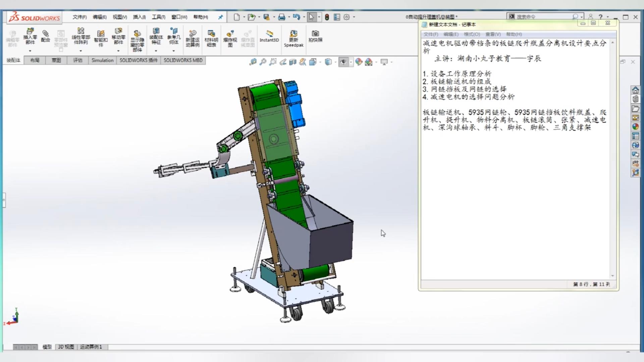Open SOLIDWORKS MBD tab

click(x=183, y=60)
